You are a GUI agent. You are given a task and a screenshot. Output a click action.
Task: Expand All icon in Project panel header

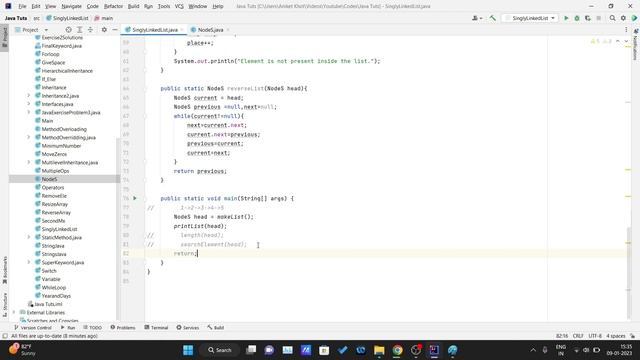pos(80,30)
